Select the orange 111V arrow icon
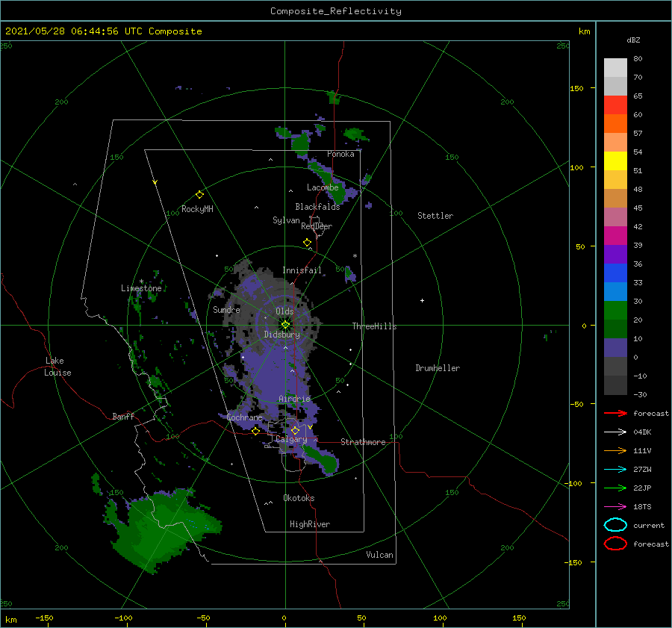Screen dimensions: 672x628 click(615, 450)
